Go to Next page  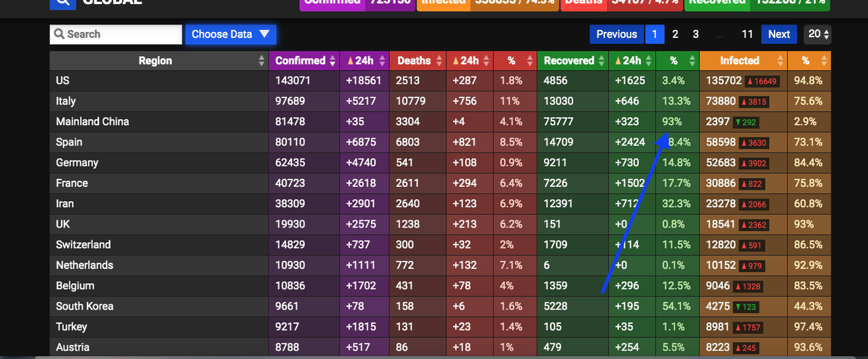point(779,35)
